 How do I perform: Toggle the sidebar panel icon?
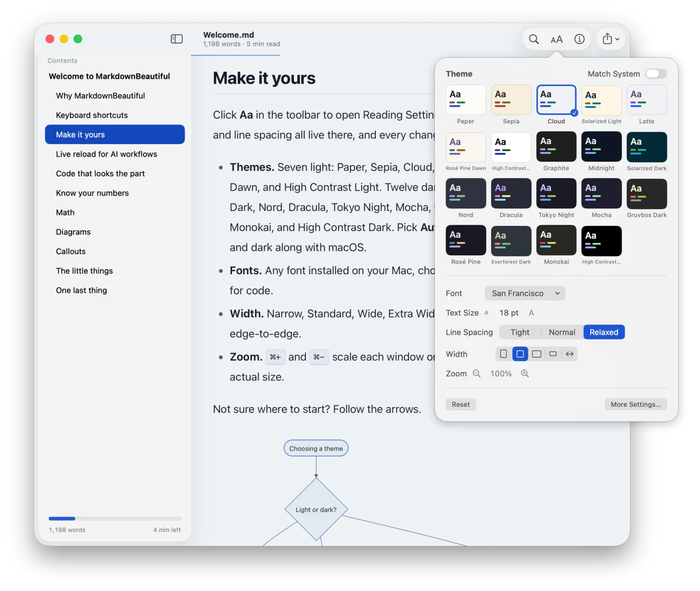[176, 39]
